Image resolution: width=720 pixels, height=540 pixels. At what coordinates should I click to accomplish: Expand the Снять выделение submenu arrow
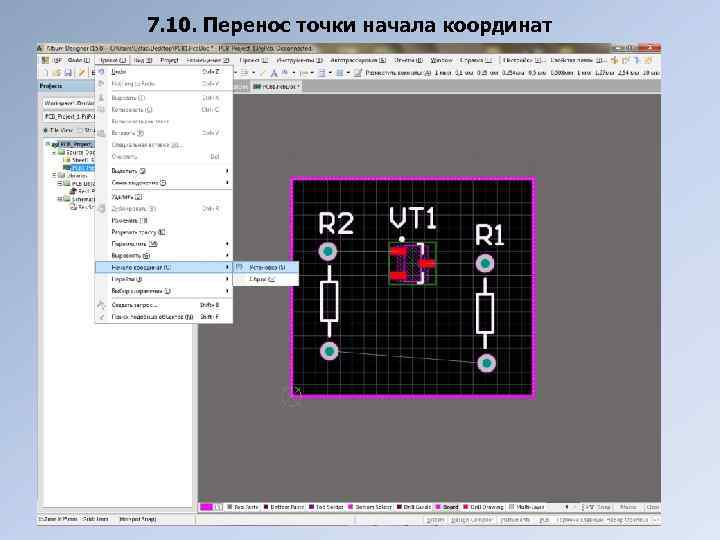(x=227, y=183)
